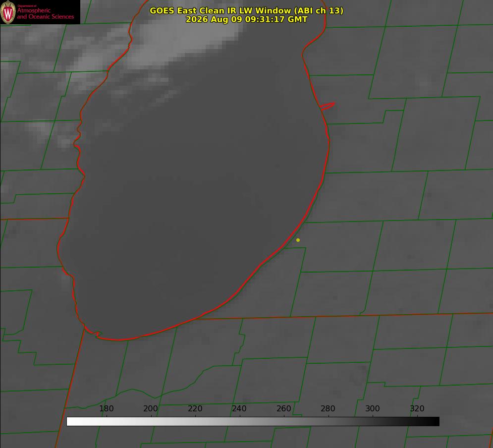Screen dimensions: 493x448
Task: Click the 'Department of' text in the logo banner
Action: (27, 6)
